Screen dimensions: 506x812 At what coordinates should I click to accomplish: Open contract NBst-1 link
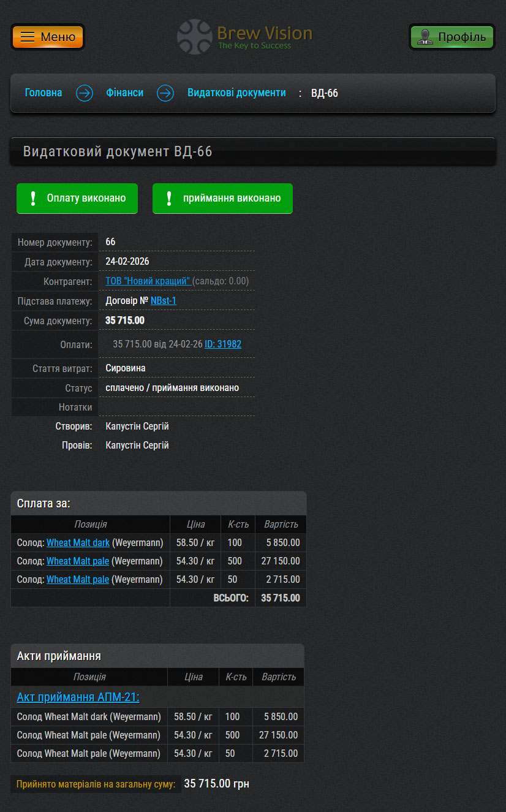click(164, 301)
